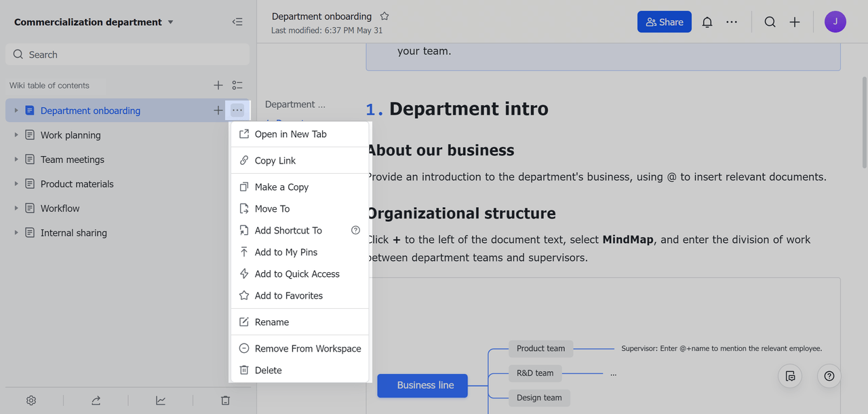
Task: Click the collapse/expand all tree icon
Action: coord(237,85)
